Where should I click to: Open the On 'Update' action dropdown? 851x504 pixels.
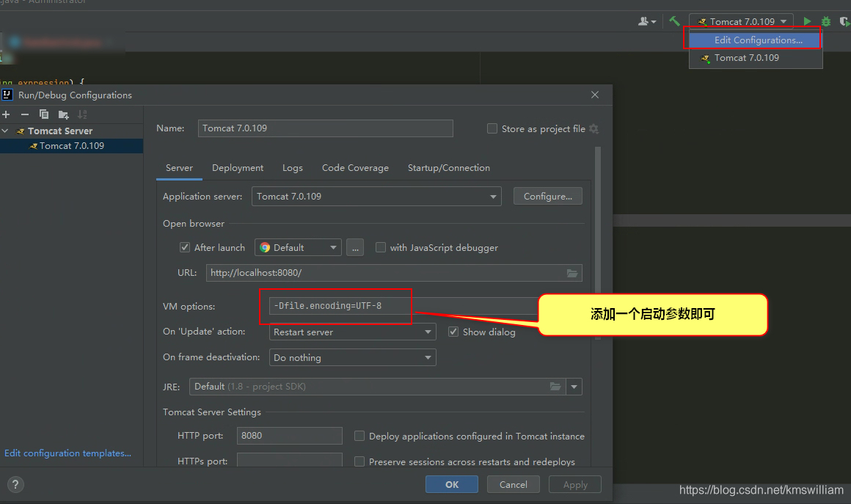point(352,332)
